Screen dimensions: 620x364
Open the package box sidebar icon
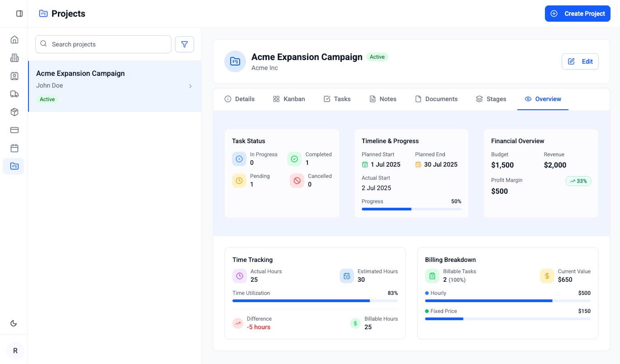14,112
